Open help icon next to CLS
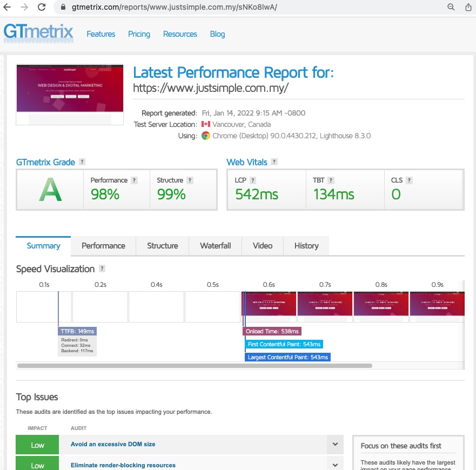476x470 pixels. [x=409, y=180]
